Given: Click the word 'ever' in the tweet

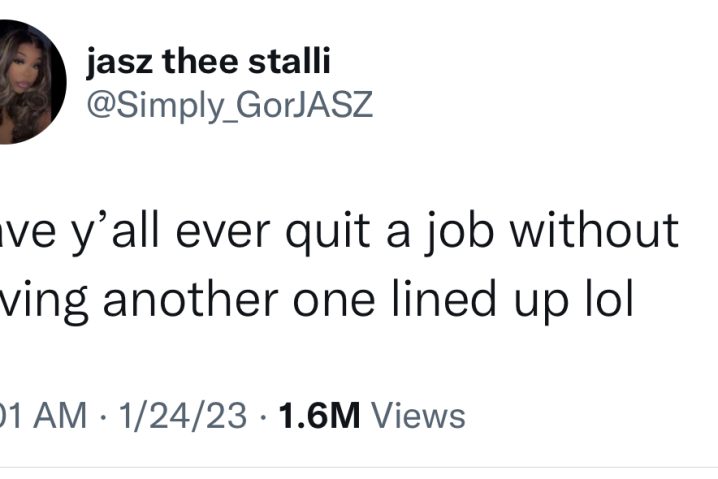Looking at the screenshot, I should (x=223, y=234).
